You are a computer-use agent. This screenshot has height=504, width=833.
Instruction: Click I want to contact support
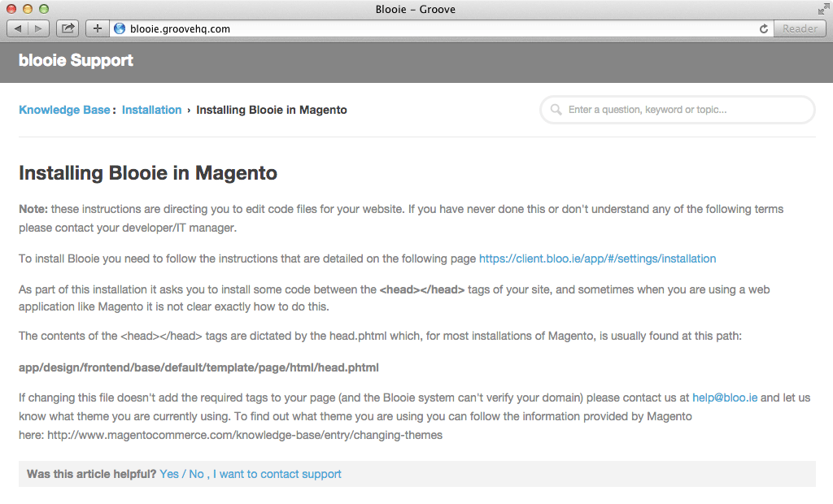277,474
